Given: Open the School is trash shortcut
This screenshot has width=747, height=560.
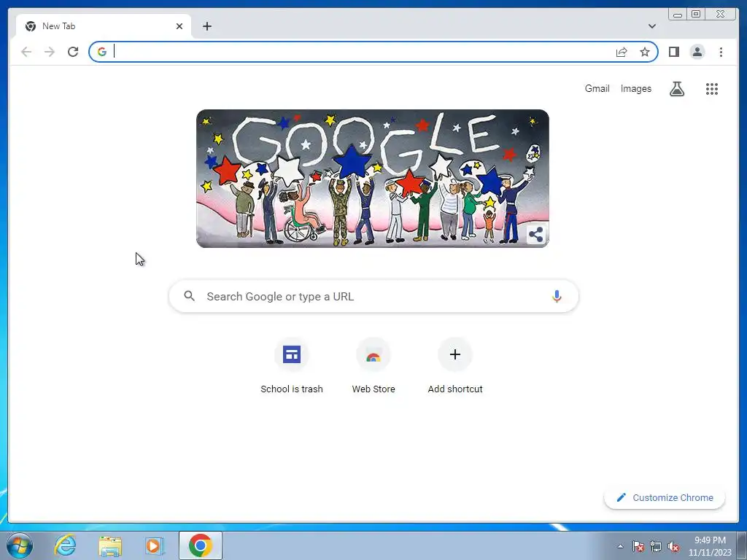Looking at the screenshot, I should click(x=292, y=366).
